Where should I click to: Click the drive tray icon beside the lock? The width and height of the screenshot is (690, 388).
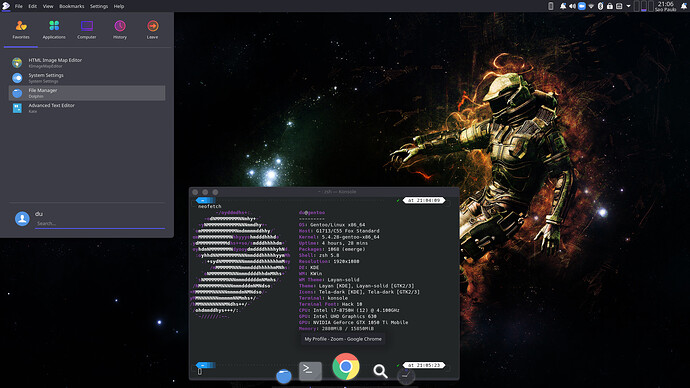click(619, 6)
